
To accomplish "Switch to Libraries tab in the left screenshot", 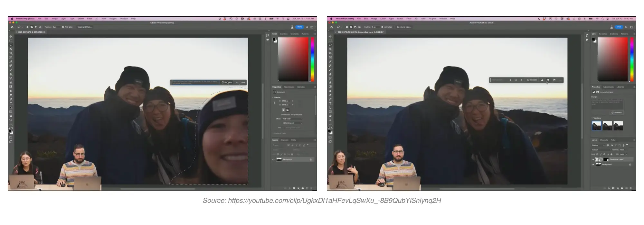I will click(301, 87).
